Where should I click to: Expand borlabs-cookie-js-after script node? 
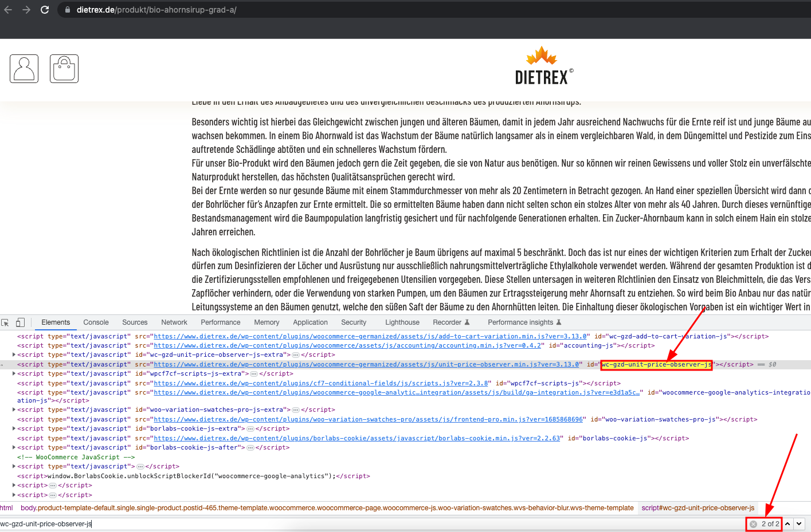coord(14,448)
